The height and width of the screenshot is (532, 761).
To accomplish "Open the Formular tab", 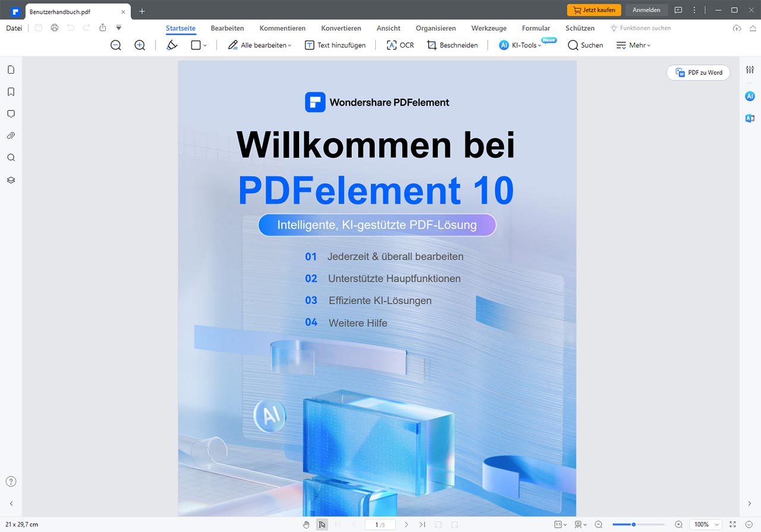I will pos(536,28).
